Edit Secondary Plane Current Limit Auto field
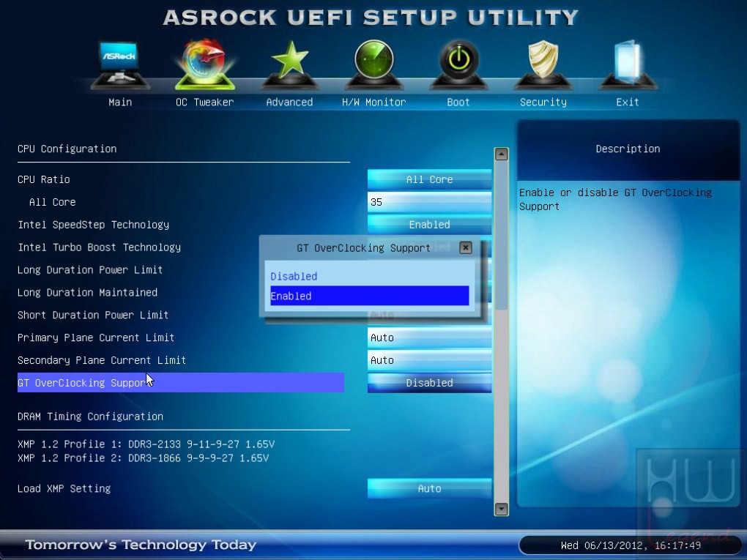Image resolution: width=747 pixels, height=560 pixels. 429,360
